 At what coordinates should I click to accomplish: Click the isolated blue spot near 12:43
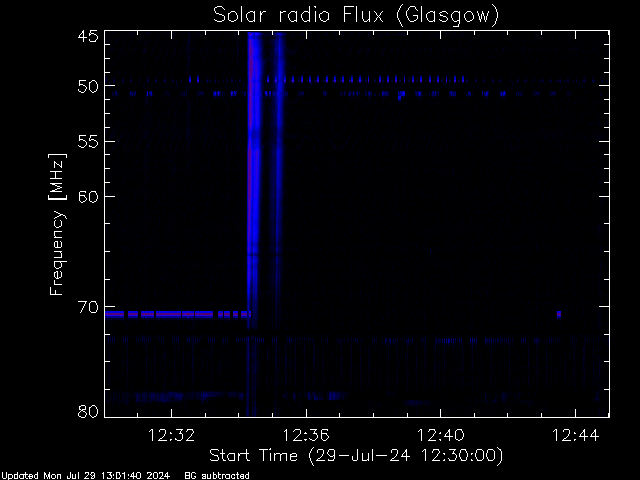point(559,314)
